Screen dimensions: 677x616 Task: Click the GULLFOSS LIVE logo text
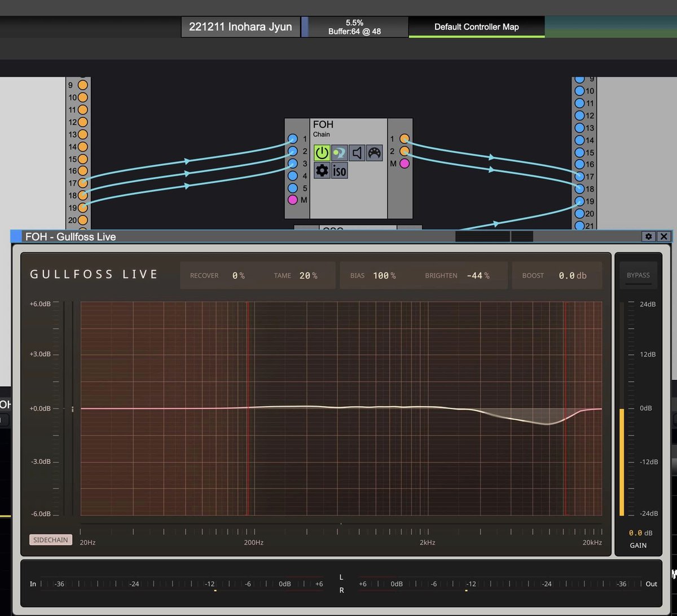coord(94,274)
